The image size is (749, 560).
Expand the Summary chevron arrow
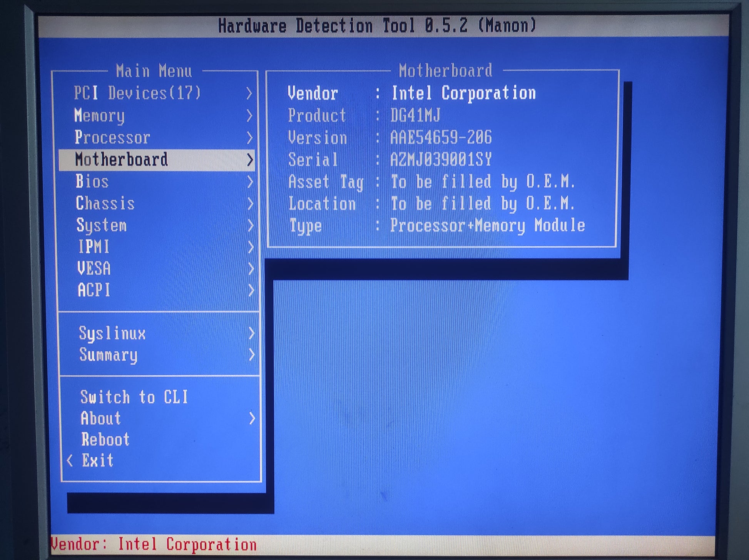[252, 355]
